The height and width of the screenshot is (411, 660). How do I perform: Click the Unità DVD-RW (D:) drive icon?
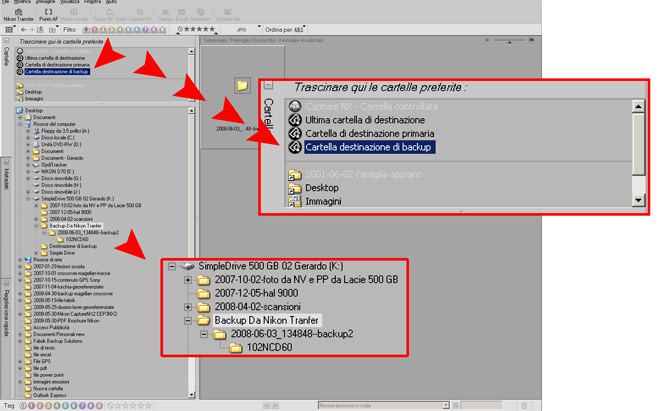(x=36, y=144)
